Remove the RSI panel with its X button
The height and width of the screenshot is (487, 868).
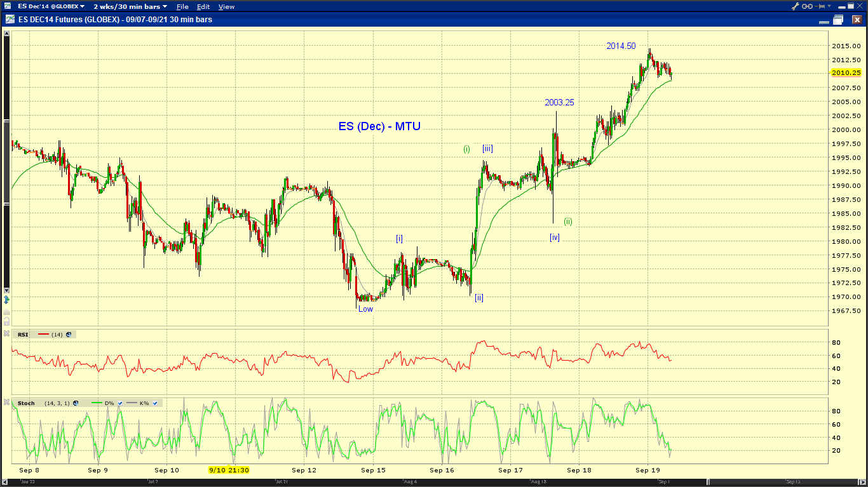6,334
